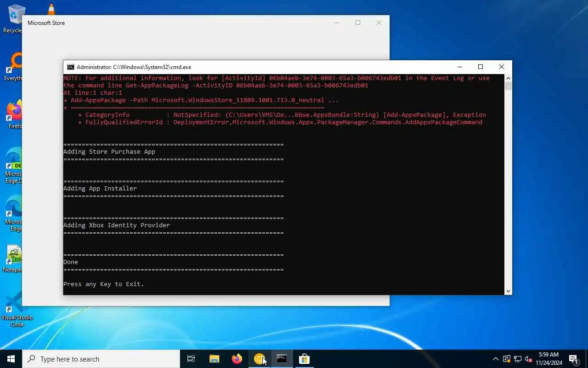Open the Windows Start menu
This screenshot has width=588, height=368.
[11, 359]
